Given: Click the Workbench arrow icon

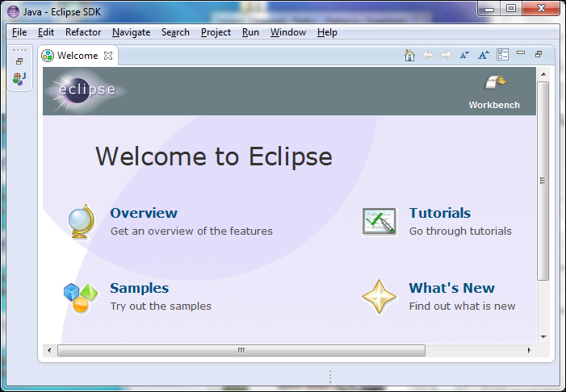Looking at the screenshot, I should (495, 82).
